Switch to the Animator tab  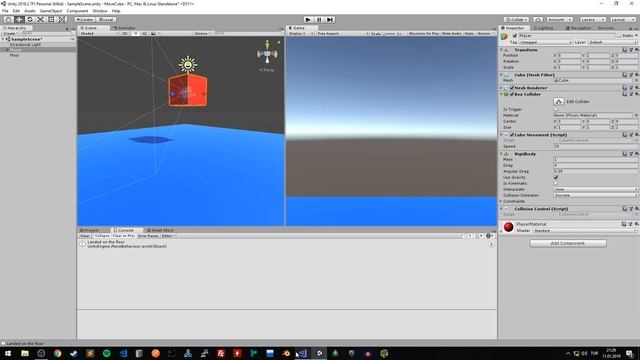pyautogui.click(x=124, y=28)
